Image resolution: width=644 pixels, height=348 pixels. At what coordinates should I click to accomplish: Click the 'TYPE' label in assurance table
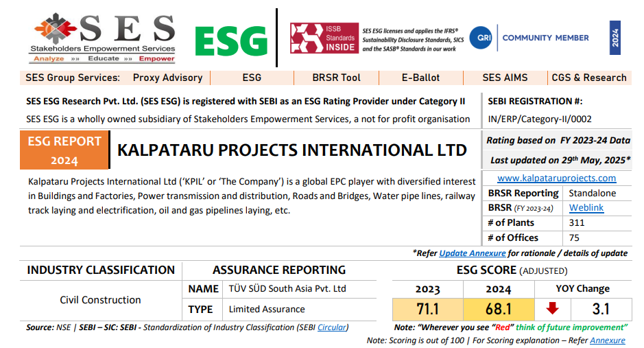point(200,310)
